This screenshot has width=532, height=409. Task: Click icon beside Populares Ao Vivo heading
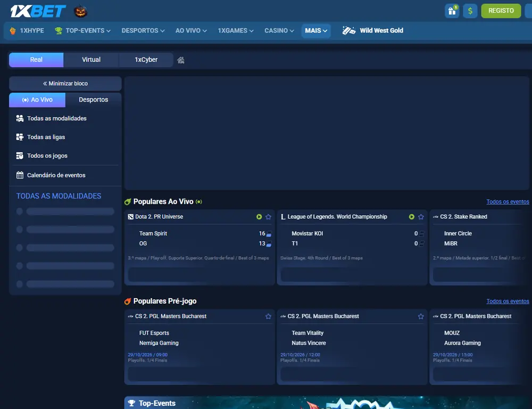click(128, 202)
